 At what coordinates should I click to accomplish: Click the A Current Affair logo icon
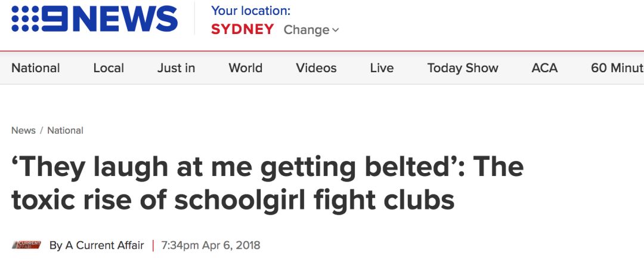(x=27, y=245)
